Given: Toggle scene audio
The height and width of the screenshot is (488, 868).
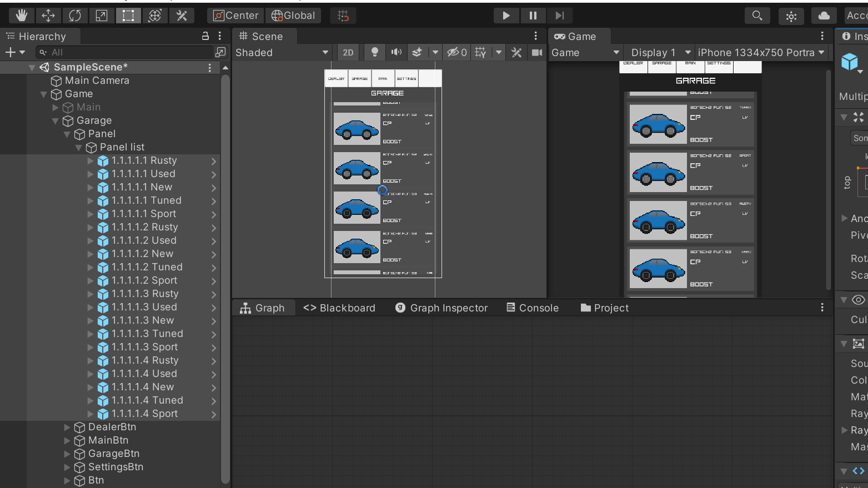Looking at the screenshot, I should point(396,52).
